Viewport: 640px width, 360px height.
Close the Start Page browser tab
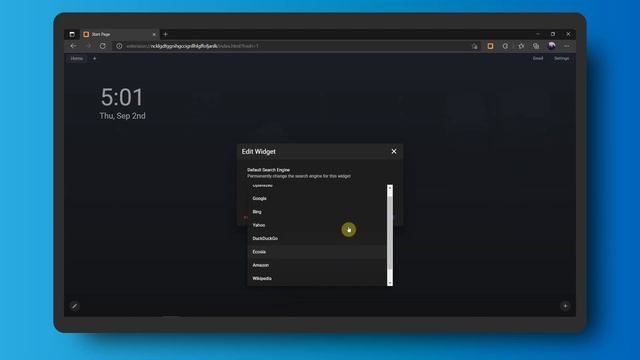click(154, 34)
